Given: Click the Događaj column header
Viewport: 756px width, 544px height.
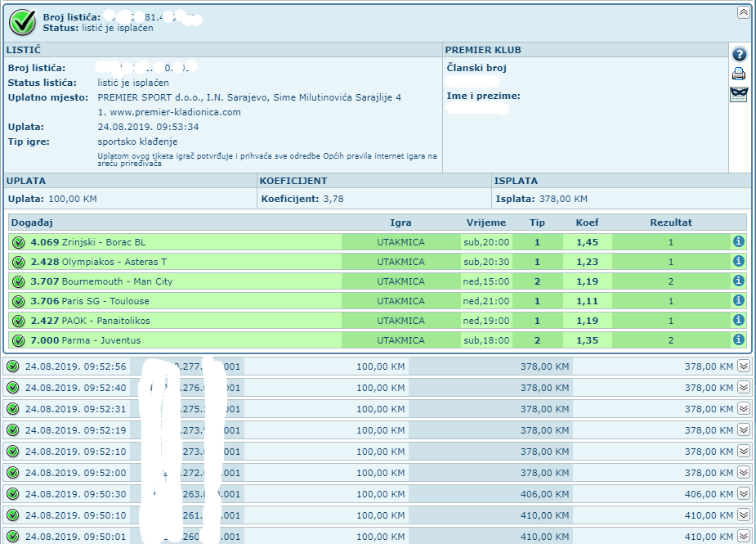Looking at the screenshot, I should [32, 223].
